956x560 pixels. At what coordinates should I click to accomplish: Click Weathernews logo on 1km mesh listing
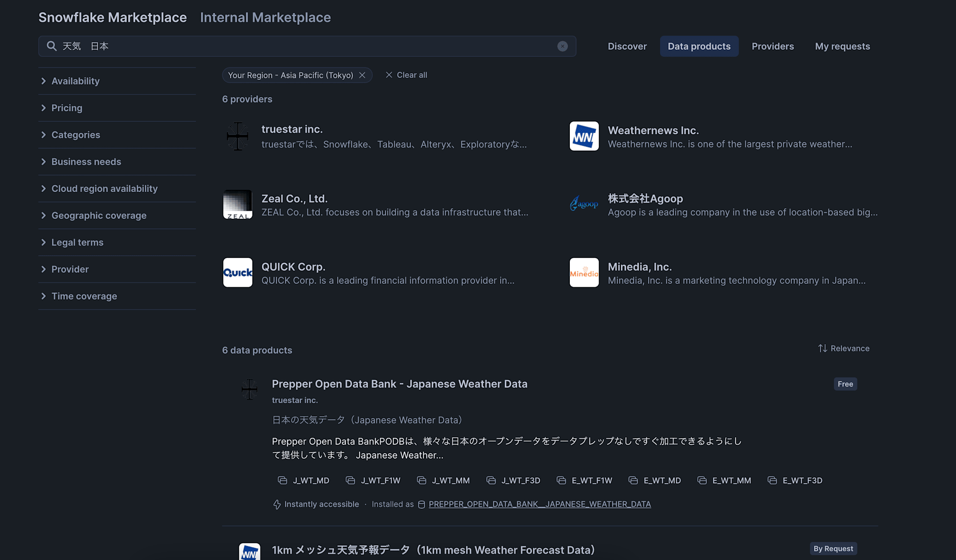point(250,552)
